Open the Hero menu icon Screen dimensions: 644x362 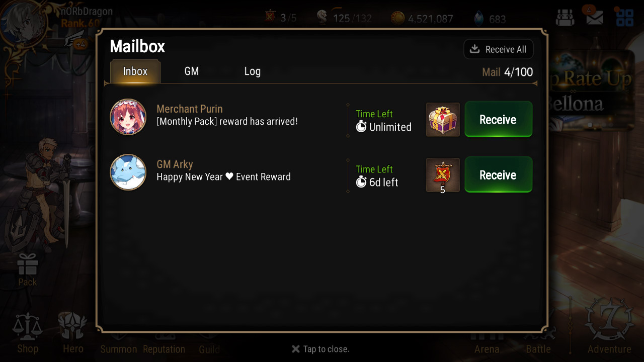[x=73, y=333]
